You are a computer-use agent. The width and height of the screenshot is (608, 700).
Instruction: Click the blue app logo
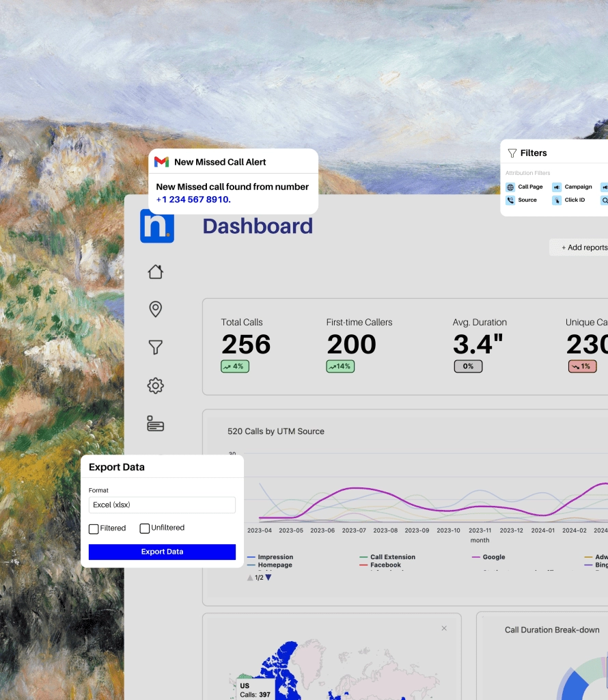click(x=157, y=226)
